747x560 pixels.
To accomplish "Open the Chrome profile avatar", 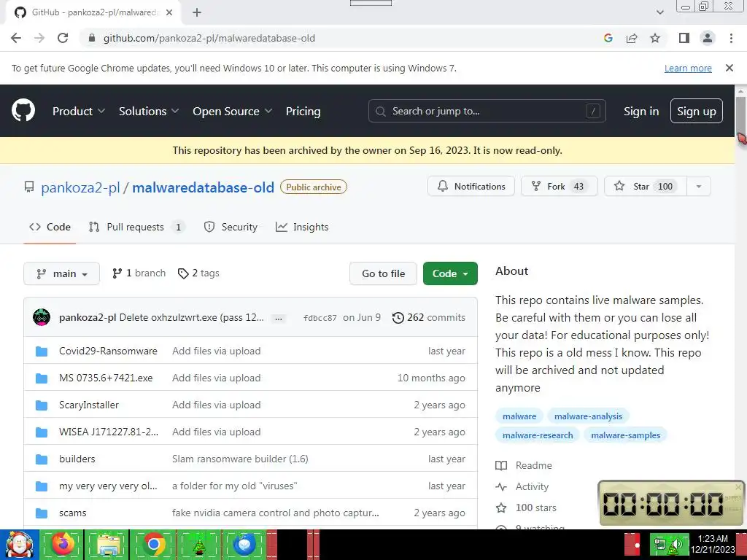I will click(708, 38).
